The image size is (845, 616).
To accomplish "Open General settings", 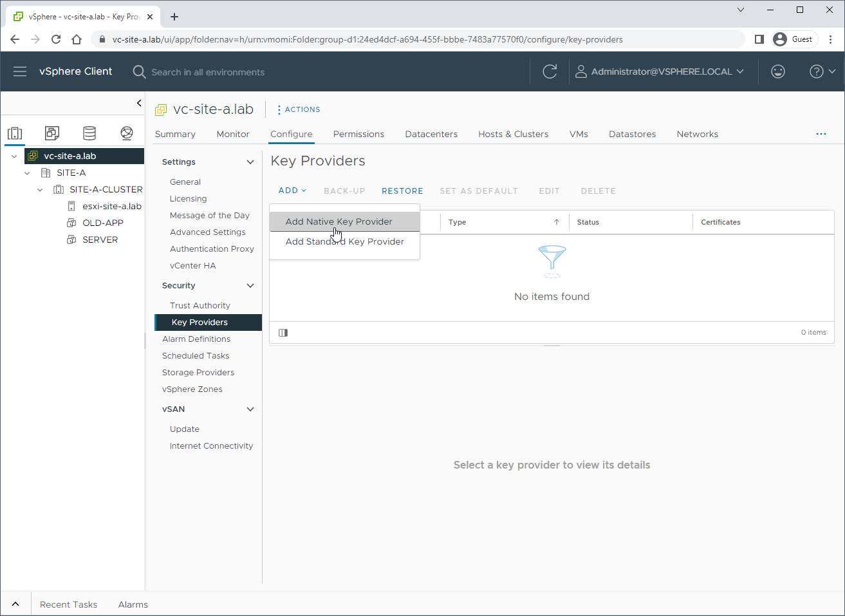I will (185, 182).
